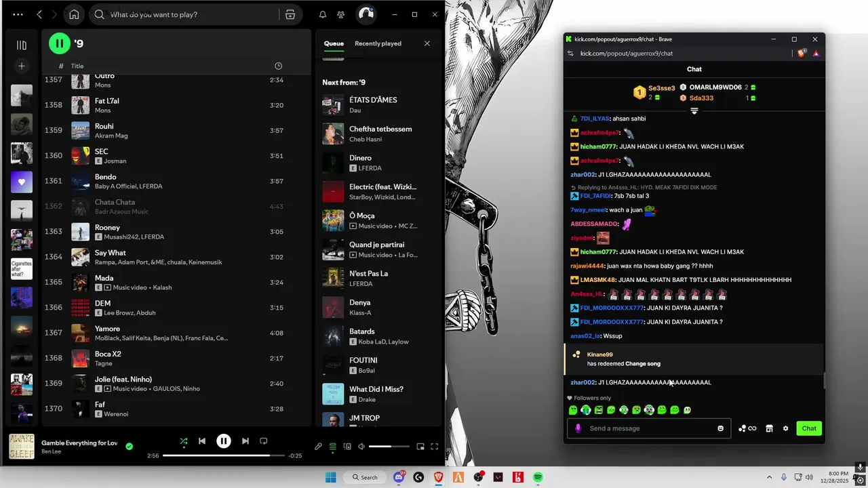Mute Spotify volume speaker icon
The height and width of the screenshot is (488, 868).
click(x=361, y=447)
